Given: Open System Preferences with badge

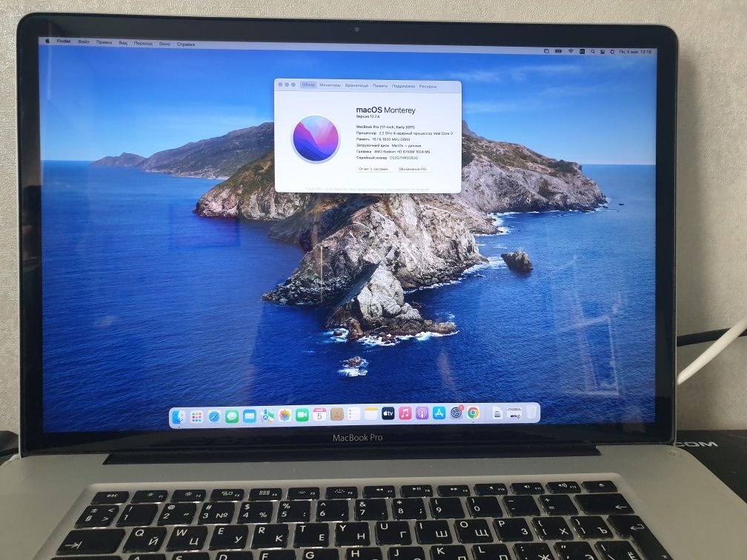Looking at the screenshot, I should [456, 412].
